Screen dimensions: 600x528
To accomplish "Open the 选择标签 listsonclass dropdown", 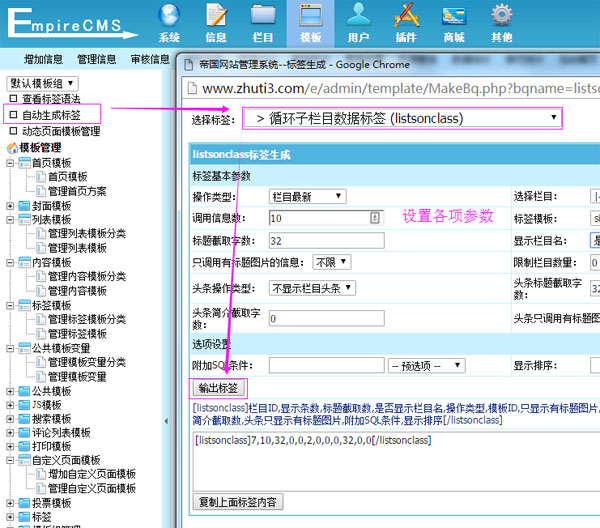I will point(402,118).
